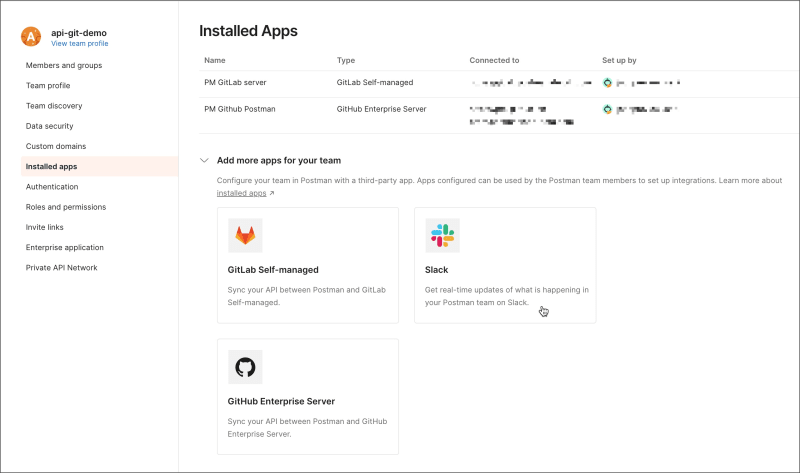Open Authentication settings
Image resolution: width=800 pixels, height=473 pixels.
pos(52,187)
